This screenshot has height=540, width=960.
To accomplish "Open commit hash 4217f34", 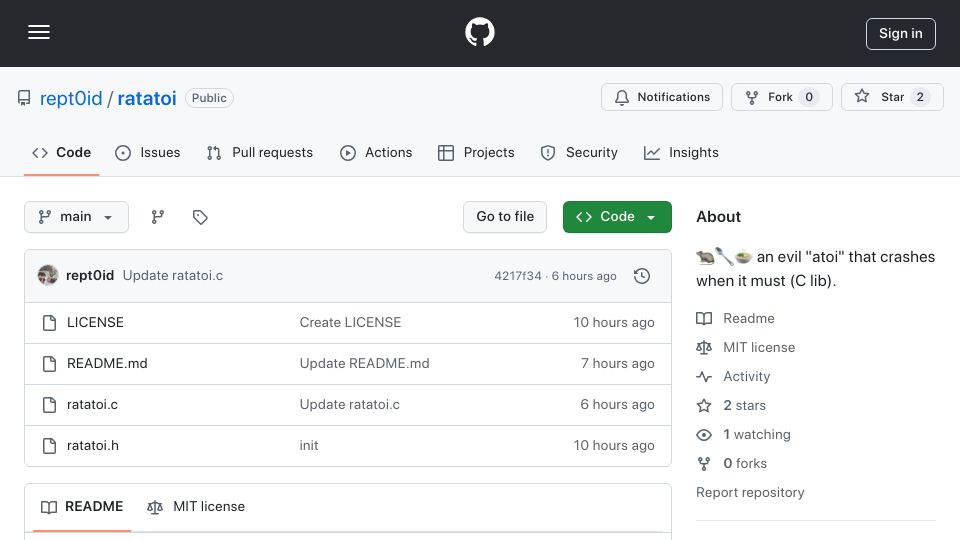I will tap(518, 276).
